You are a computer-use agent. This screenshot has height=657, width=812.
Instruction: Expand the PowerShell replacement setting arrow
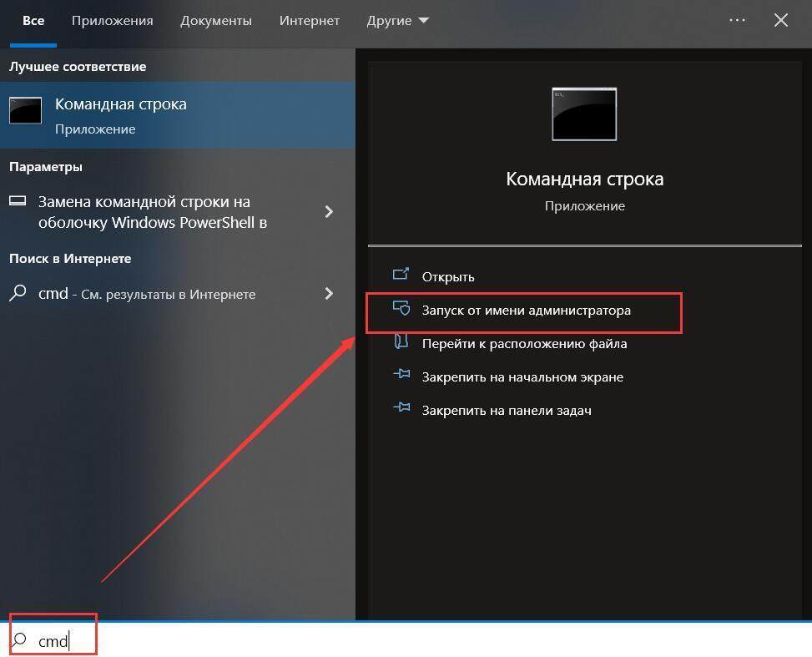pos(328,211)
